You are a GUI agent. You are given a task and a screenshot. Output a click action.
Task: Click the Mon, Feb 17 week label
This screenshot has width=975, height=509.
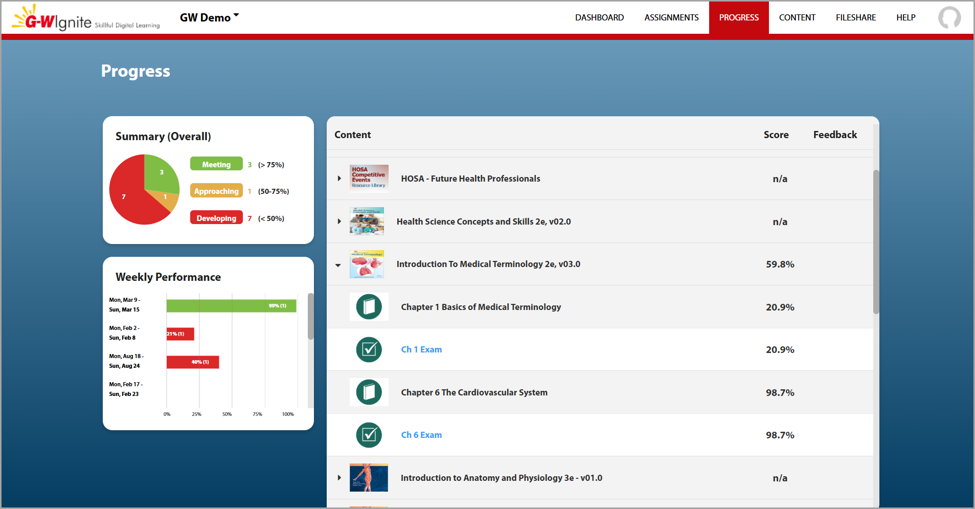coord(125,389)
